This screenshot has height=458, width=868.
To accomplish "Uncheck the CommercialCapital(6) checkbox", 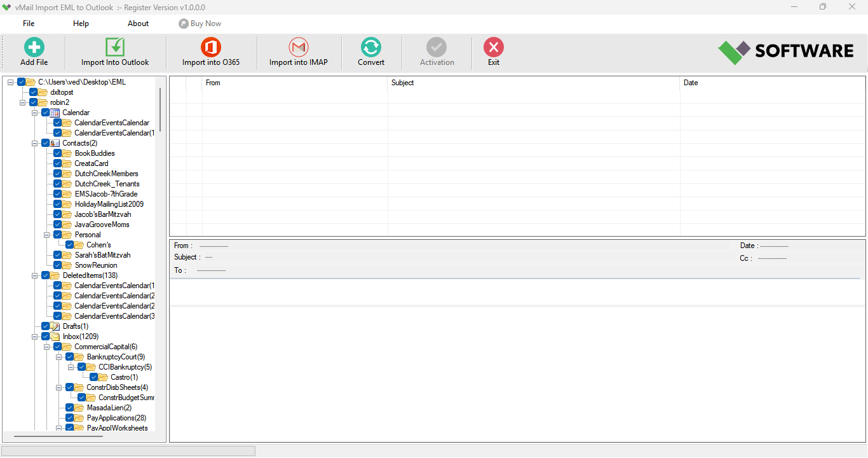I will click(58, 347).
